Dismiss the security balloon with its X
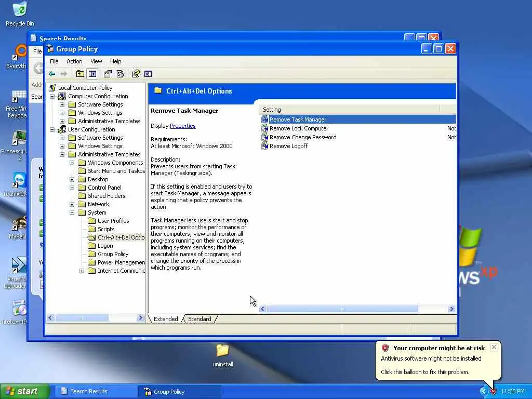Image resolution: width=532 pixels, height=399 pixels. [494, 347]
